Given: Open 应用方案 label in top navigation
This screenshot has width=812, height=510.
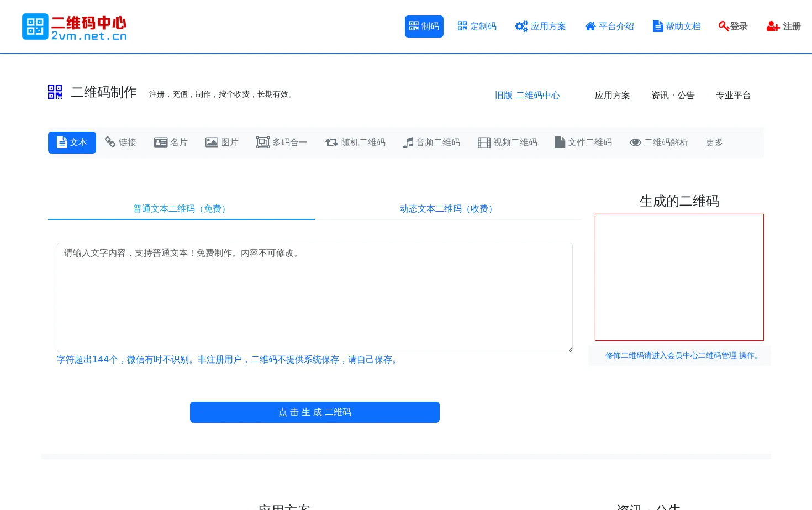Looking at the screenshot, I should click(549, 27).
